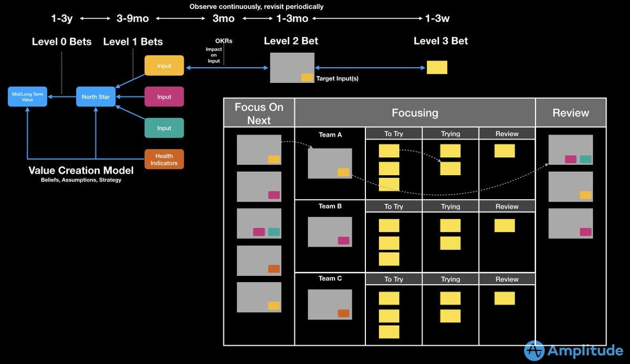
Task: Click the Team C label
Action: click(x=330, y=279)
